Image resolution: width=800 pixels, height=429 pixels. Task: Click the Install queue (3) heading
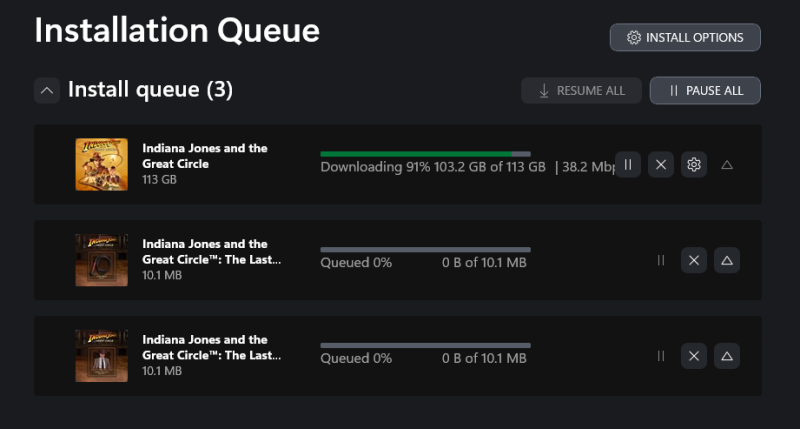(x=150, y=90)
